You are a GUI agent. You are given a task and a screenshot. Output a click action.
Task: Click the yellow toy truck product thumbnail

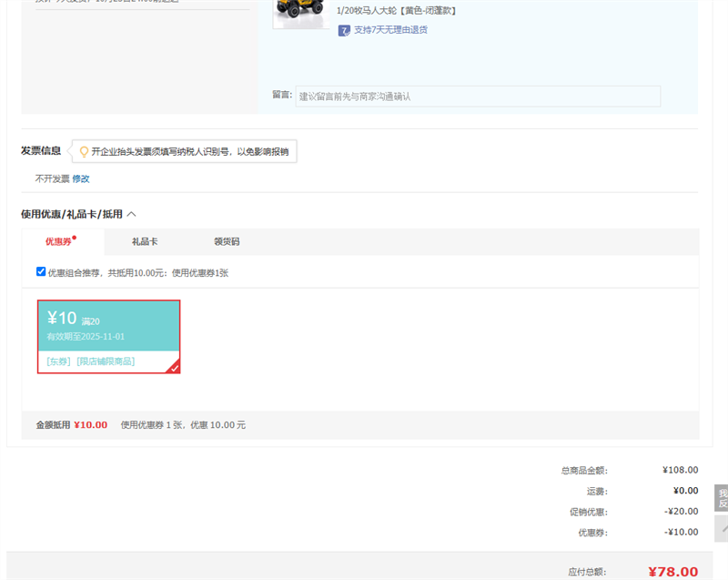click(300, 13)
